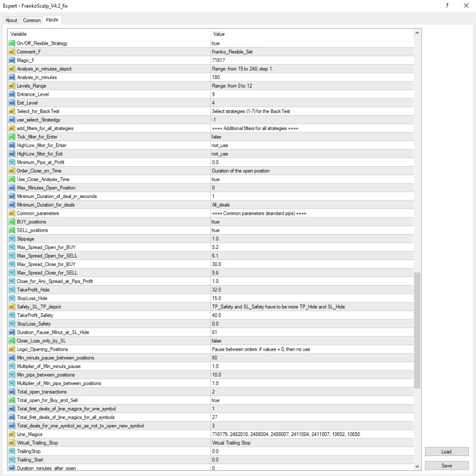Select the string icon beside Line_Magics

click(12, 434)
